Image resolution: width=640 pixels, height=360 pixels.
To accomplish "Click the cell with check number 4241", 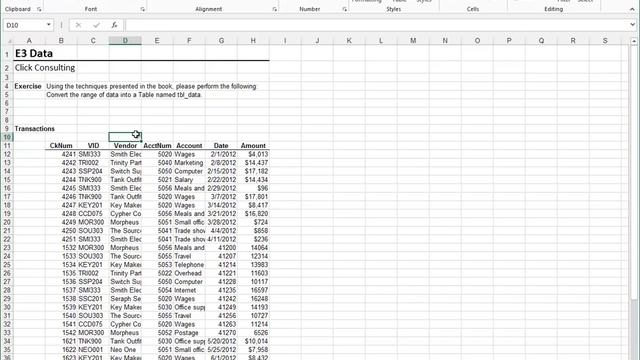I will click(61, 154).
